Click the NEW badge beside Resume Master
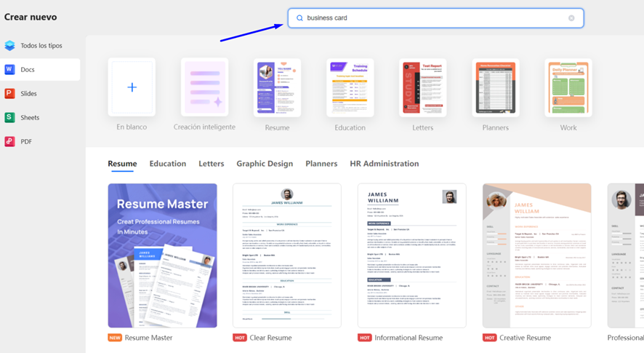Viewport: 644px width, 353px height. point(115,338)
